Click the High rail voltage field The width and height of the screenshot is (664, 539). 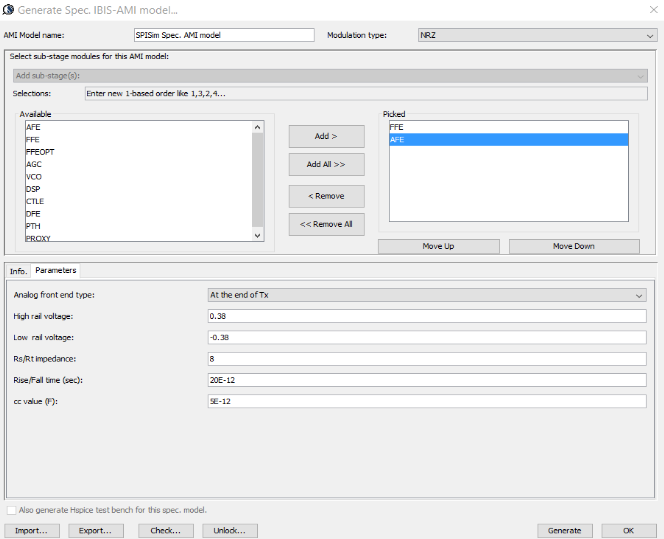(x=426, y=316)
